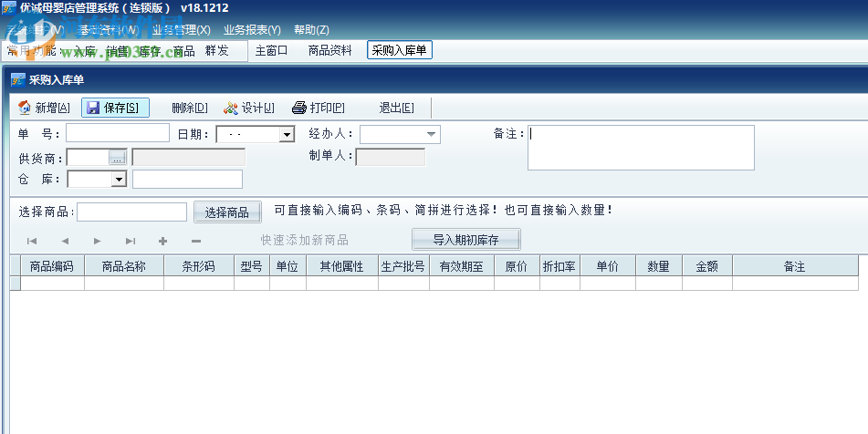Image resolution: width=868 pixels, height=434 pixels.
Task: Switch to 主窗口 tab
Action: 271,51
